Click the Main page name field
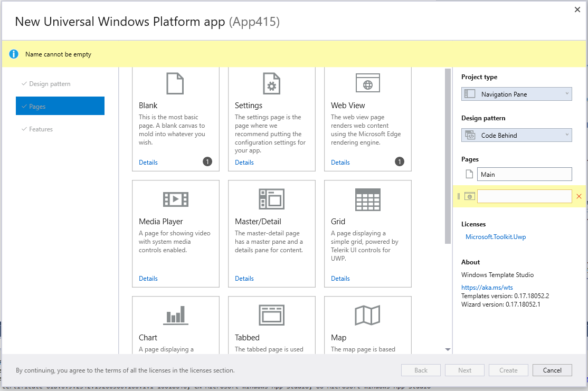Screen dimensions: 588x391 pos(524,174)
